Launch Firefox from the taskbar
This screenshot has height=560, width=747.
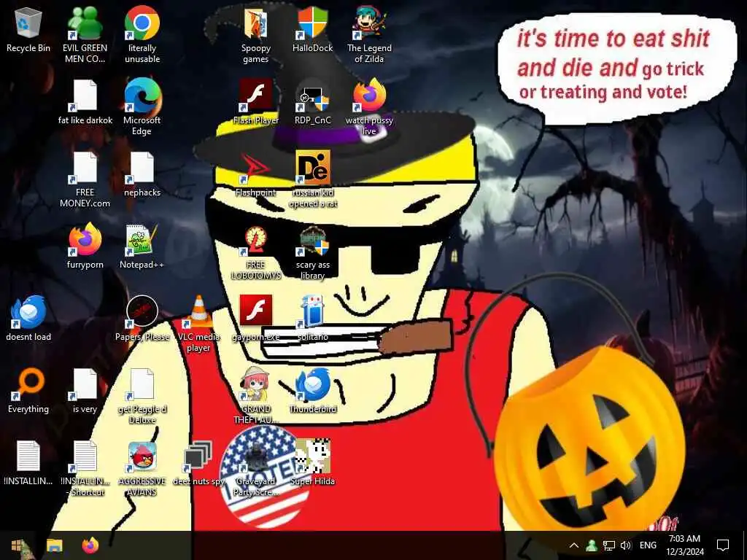coord(90,545)
